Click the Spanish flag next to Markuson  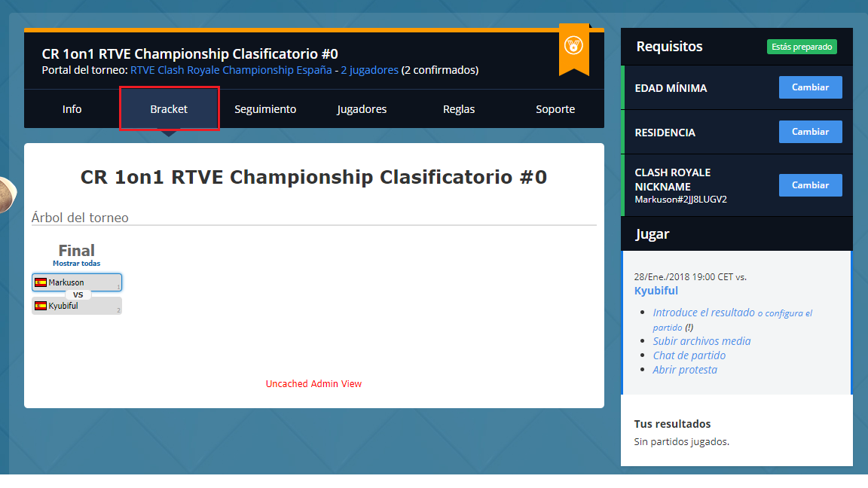click(x=41, y=282)
